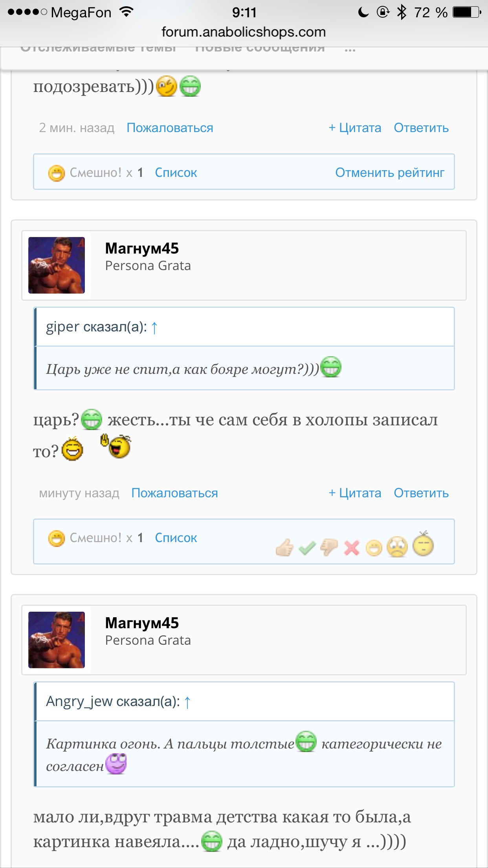
Task: Open 'Отслеживаемые темы' navigation tab
Action: (x=98, y=50)
